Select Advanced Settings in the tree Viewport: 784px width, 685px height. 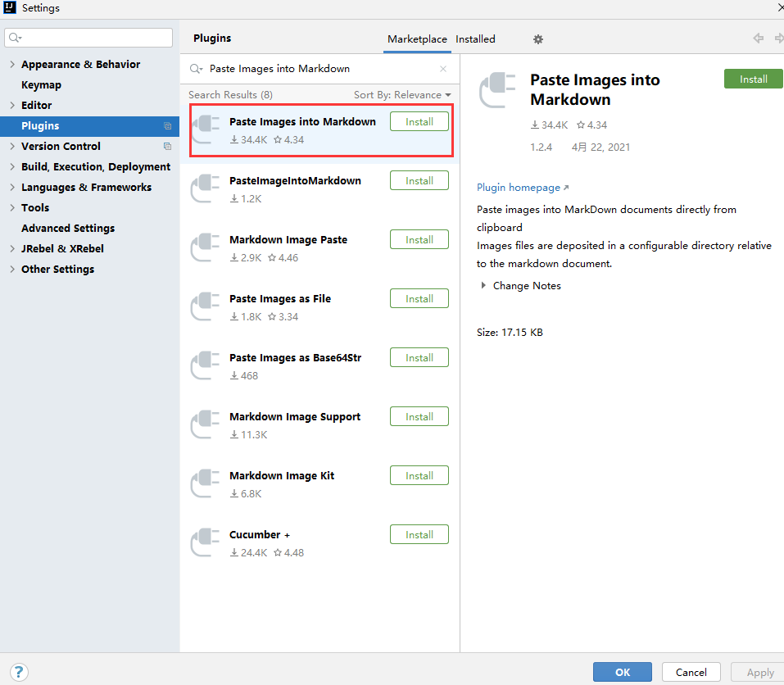point(68,229)
